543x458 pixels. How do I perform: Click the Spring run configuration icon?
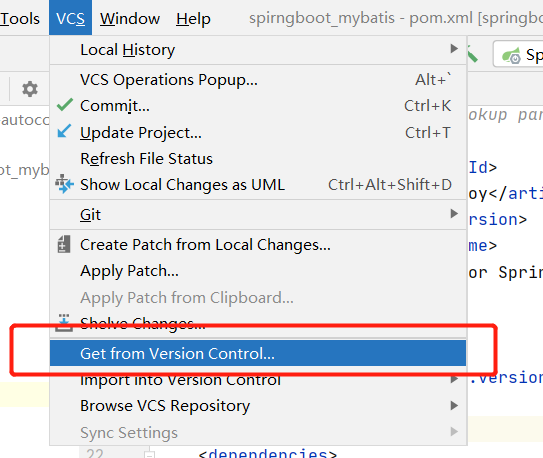512,55
